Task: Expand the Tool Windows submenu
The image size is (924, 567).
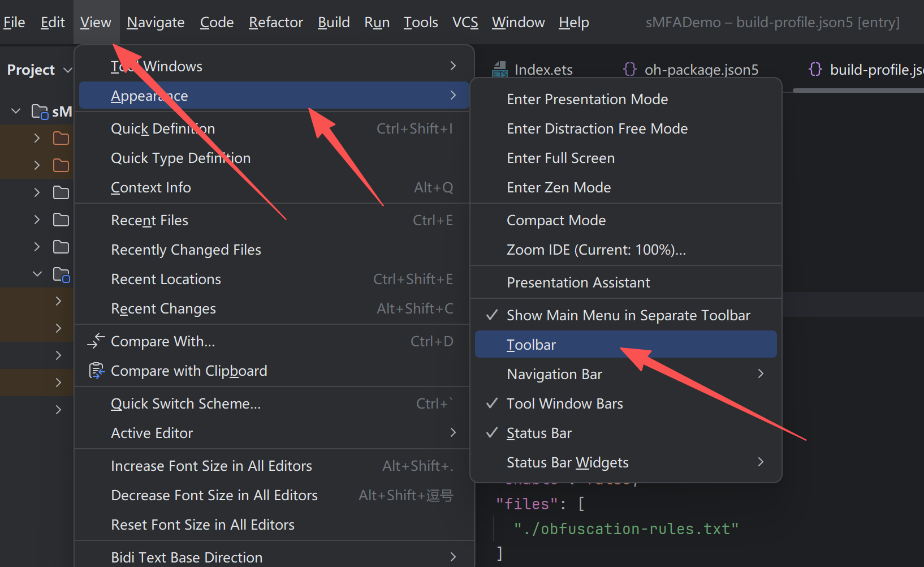Action: point(274,66)
